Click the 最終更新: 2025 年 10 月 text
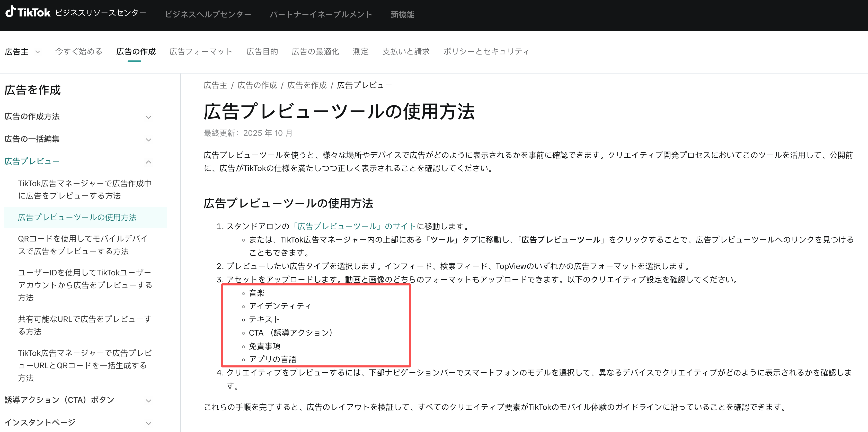The height and width of the screenshot is (432, 868). pyautogui.click(x=248, y=133)
